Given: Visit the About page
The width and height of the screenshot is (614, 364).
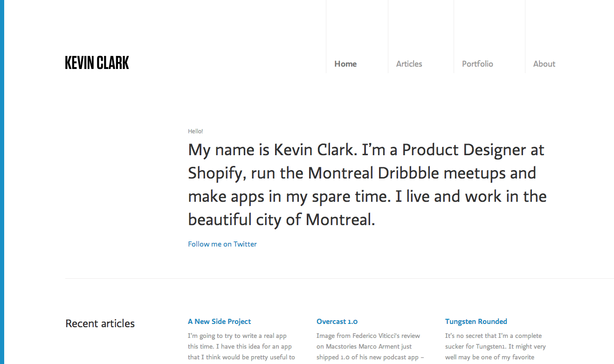Looking at the screenshot, I should tap(544, 64).
